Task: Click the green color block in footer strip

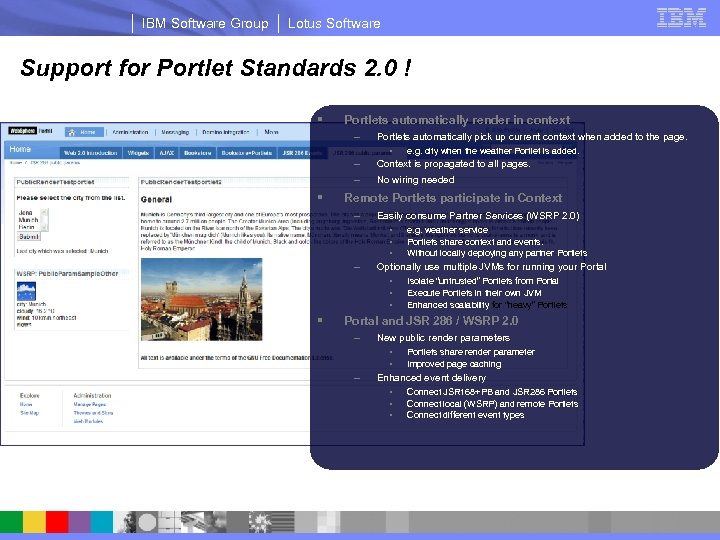Action: (x=11, y=523)
